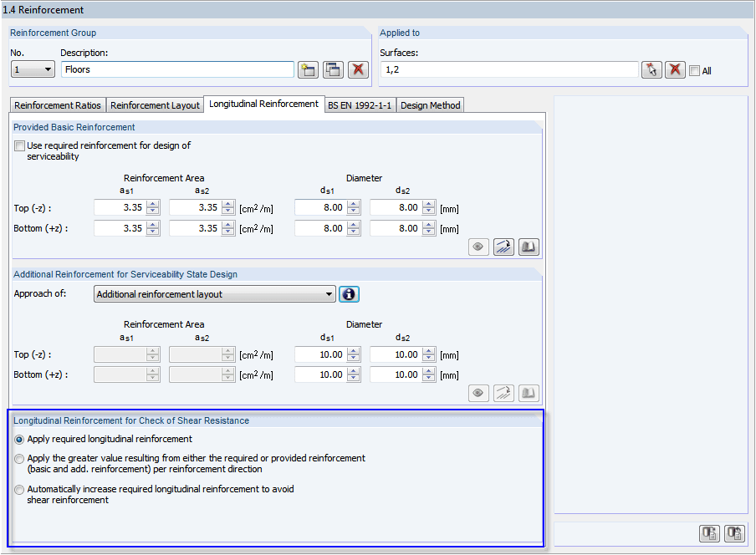This screenshot has width=756, height=555.
Task: Copy reinforcement group icon
Action: point(333,70)
